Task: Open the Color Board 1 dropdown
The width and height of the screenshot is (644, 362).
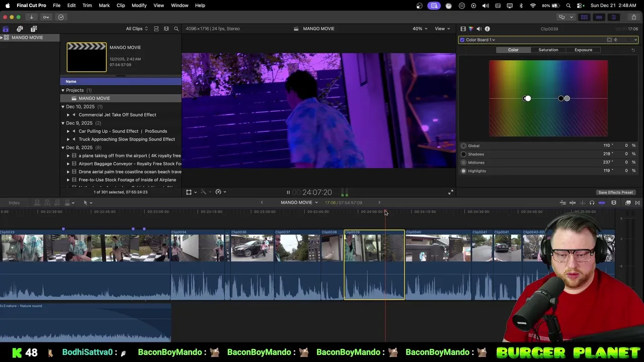Action: coord(480,40)
